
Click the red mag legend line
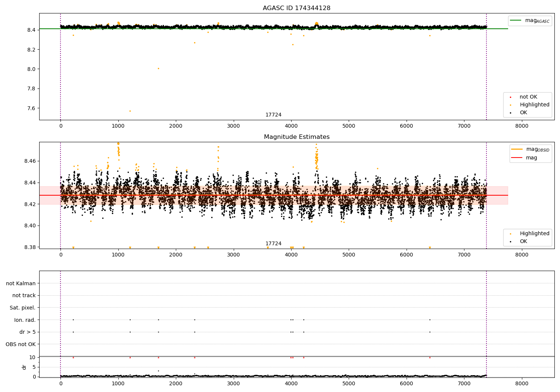(517, 158)
